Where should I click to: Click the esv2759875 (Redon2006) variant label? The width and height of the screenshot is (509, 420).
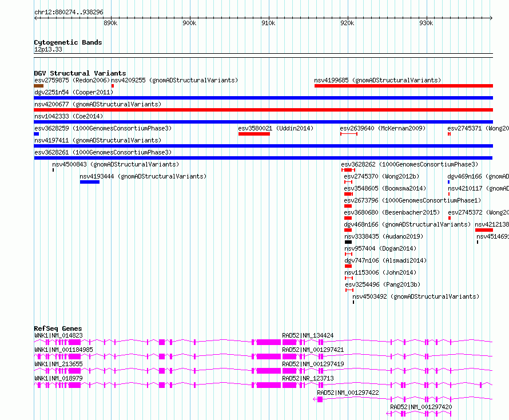click(x=72, y=80)
